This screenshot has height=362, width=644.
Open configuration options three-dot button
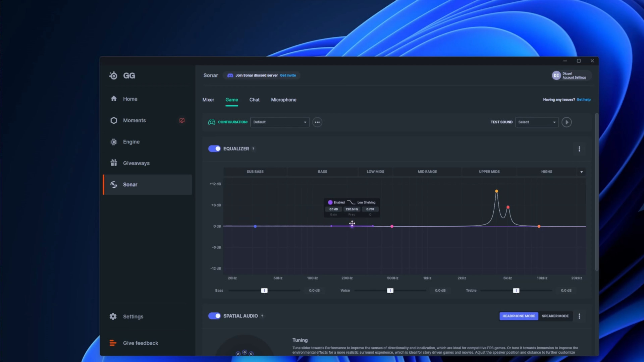pyautogui.click(x=317, y=122)
